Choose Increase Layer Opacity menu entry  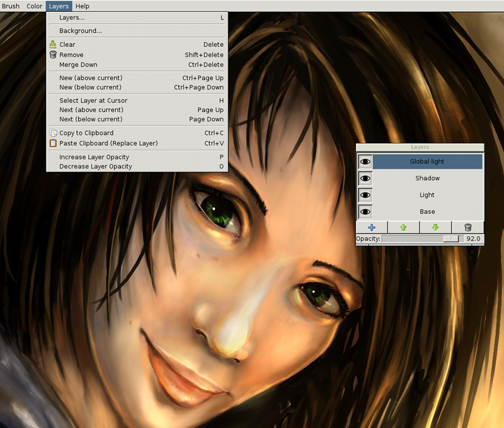(x=94, y=157)
